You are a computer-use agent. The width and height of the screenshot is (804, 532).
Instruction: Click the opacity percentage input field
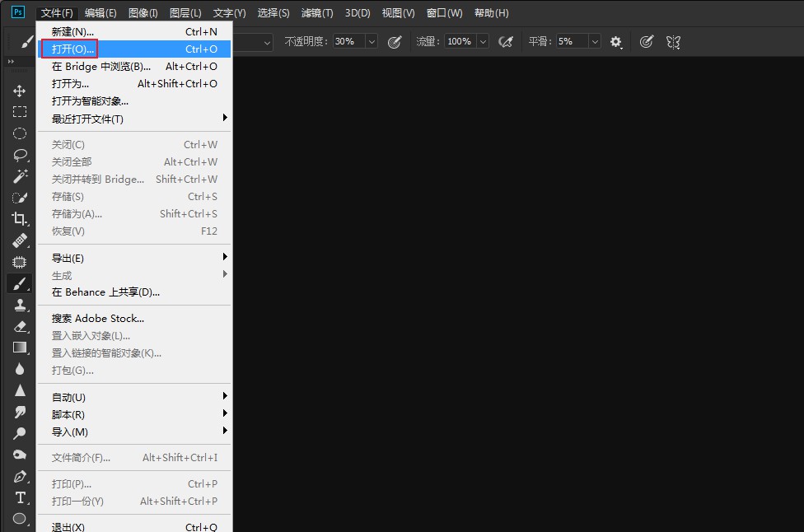348,41
